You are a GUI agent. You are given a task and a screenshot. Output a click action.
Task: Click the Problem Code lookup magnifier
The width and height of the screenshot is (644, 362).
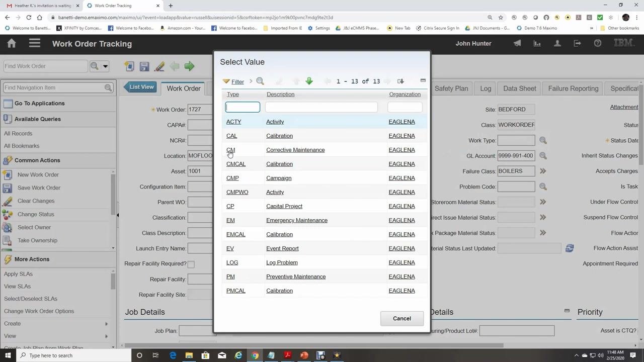coord(543,187)
